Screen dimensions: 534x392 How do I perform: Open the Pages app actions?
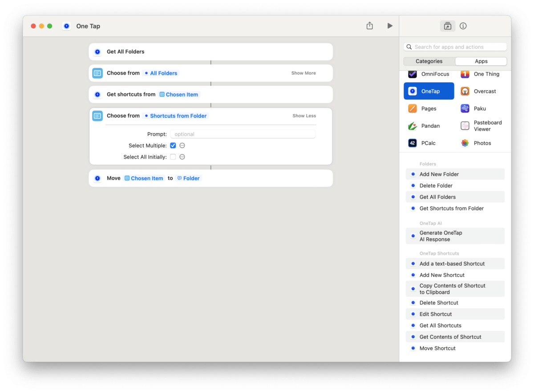coord(429,108)
